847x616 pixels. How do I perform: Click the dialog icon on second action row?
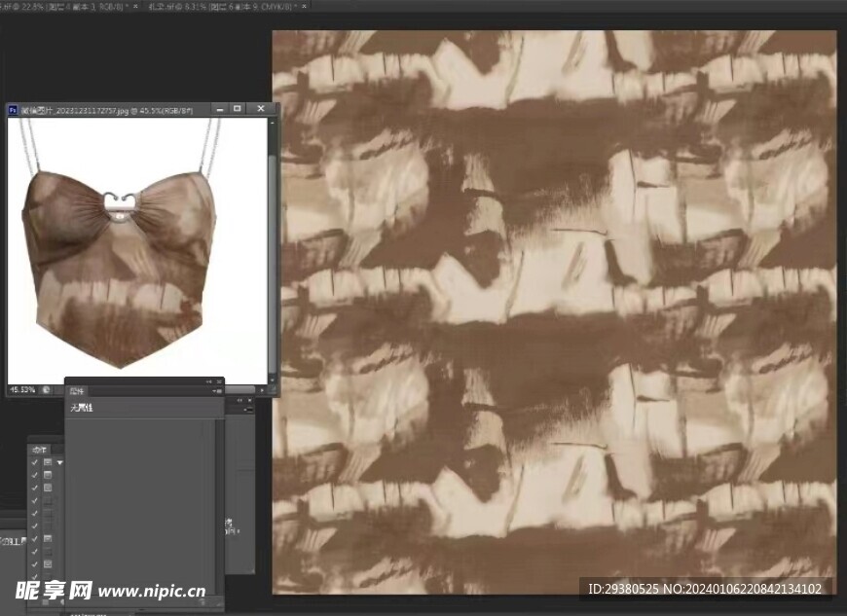point(48,475)
